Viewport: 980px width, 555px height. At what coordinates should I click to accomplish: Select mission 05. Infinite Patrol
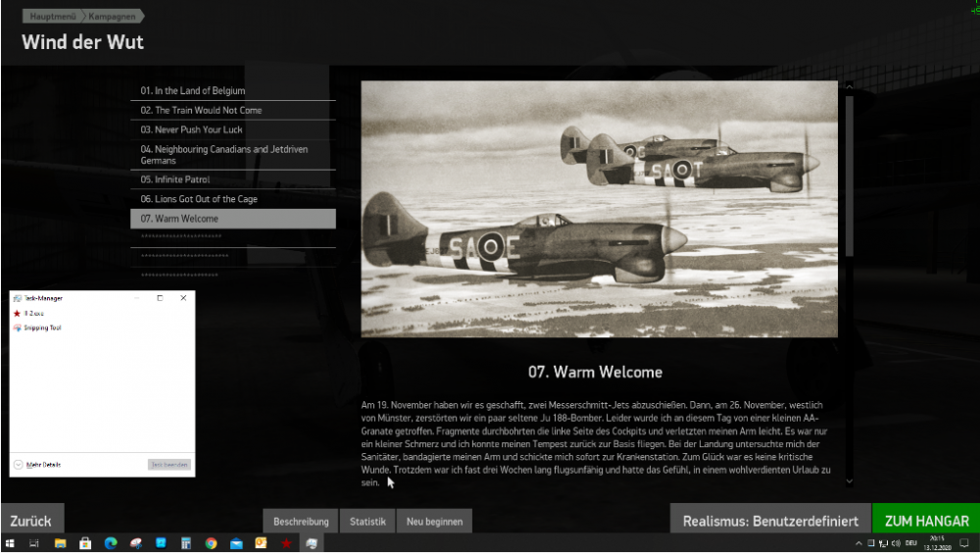232,179
